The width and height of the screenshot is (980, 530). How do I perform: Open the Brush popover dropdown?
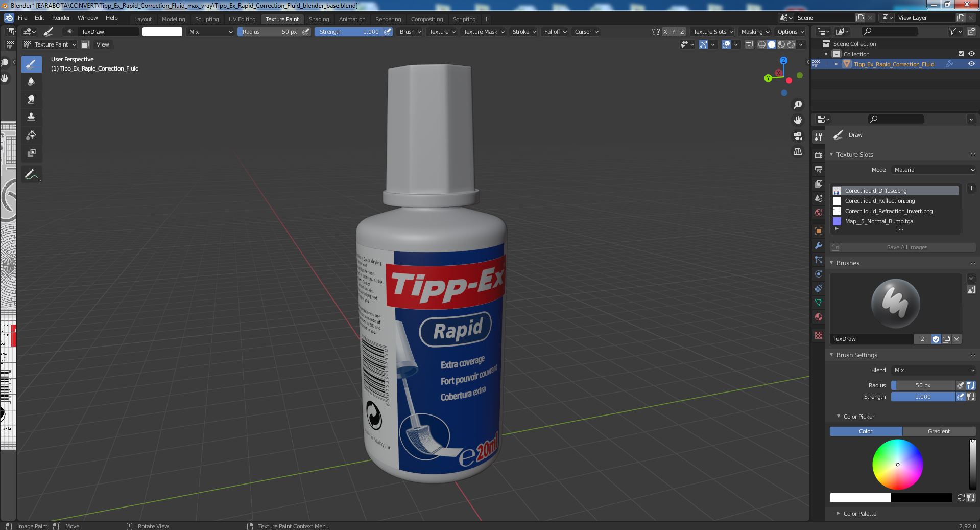(x=410, y=32)
